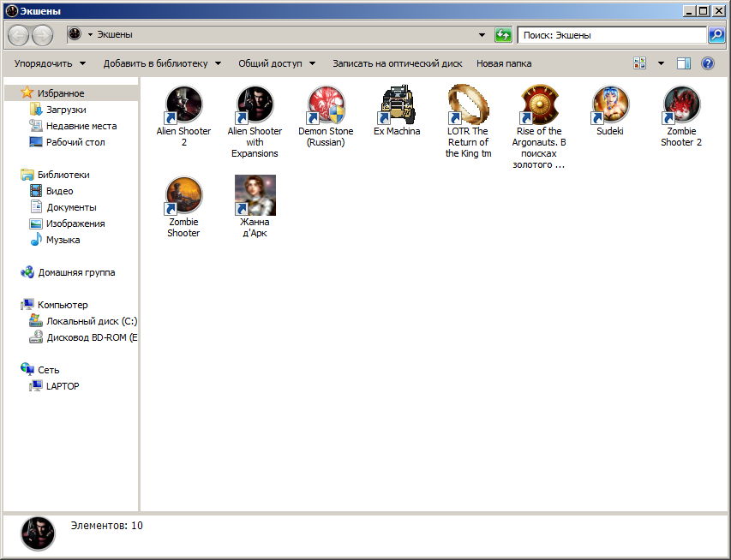Select the Demon Stone (Russian) shortcut

pos(326,116)
